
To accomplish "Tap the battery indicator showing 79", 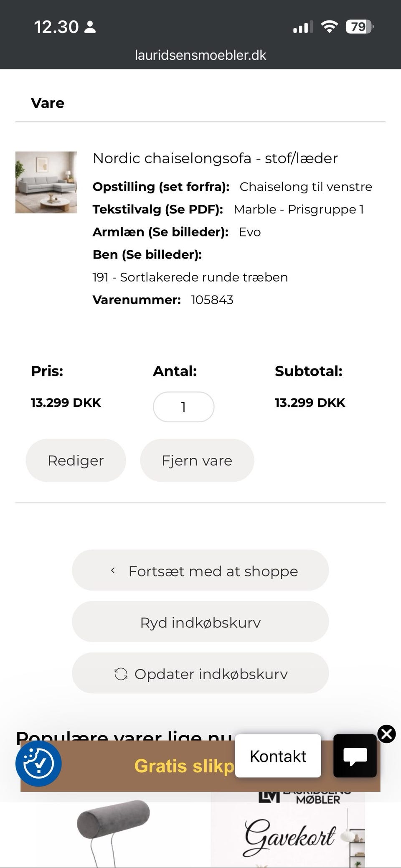I will coord(359,27).
